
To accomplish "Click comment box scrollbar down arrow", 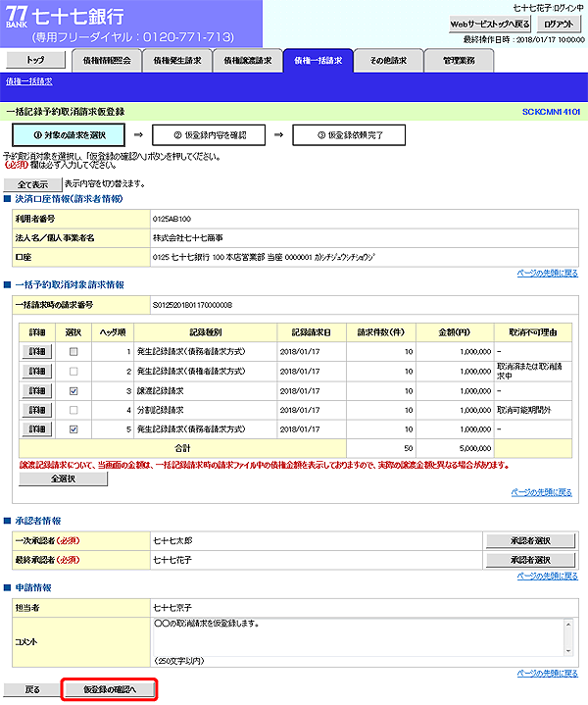I will click(x=568, y=651).
